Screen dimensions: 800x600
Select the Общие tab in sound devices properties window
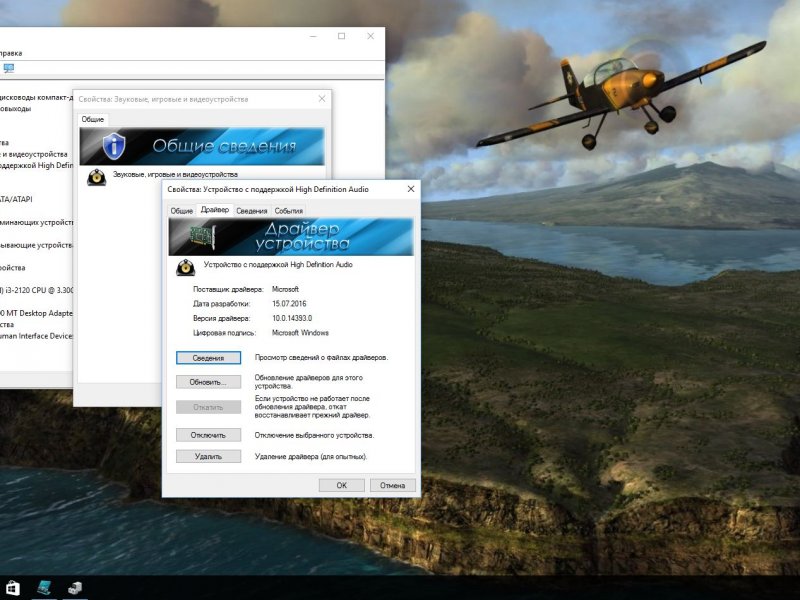click(92, 119)
